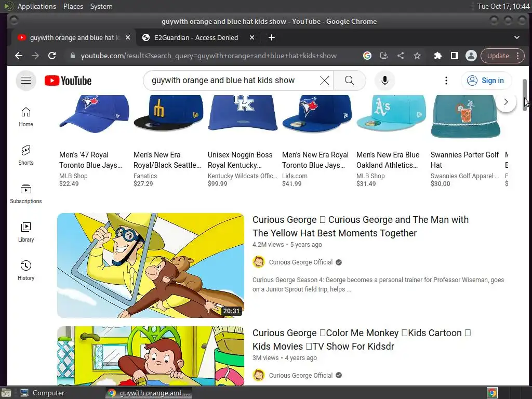
Task: Switch to the E2Guardian - Access Denied tab
Action: [196, 37]
